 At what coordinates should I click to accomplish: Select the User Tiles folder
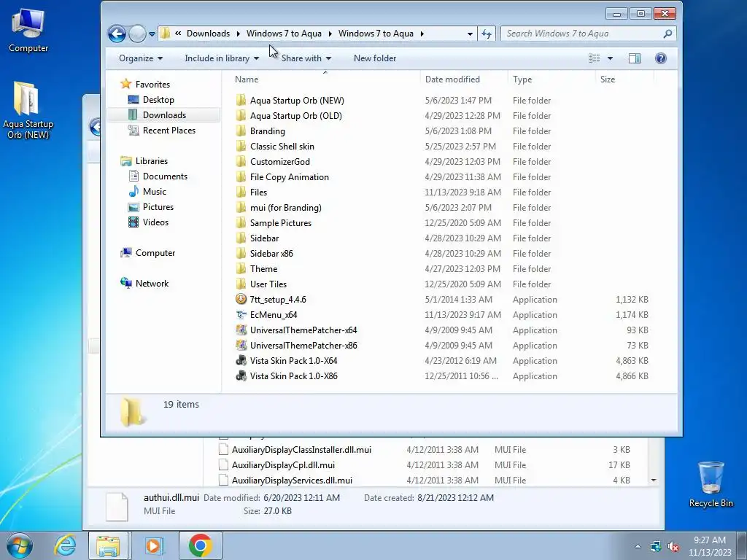268,284
